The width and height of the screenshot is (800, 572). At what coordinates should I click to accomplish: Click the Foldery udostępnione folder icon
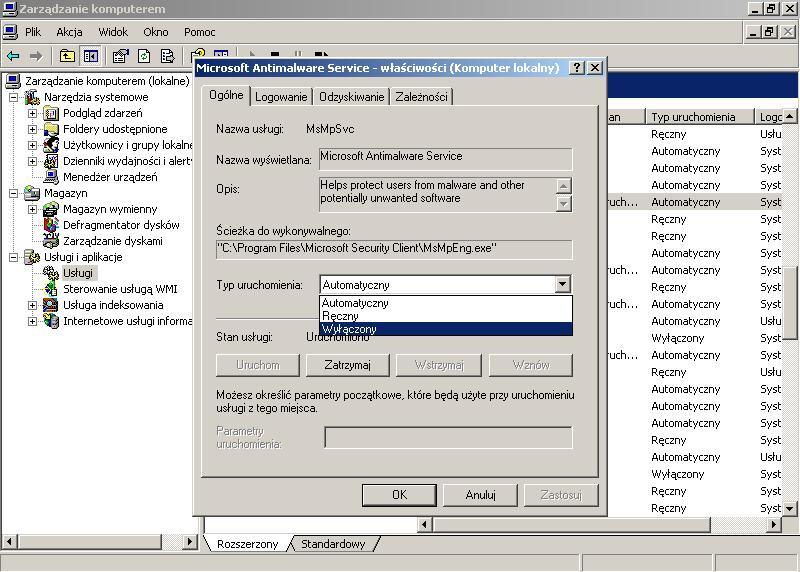pyautogui.click(x=51, y=129)
